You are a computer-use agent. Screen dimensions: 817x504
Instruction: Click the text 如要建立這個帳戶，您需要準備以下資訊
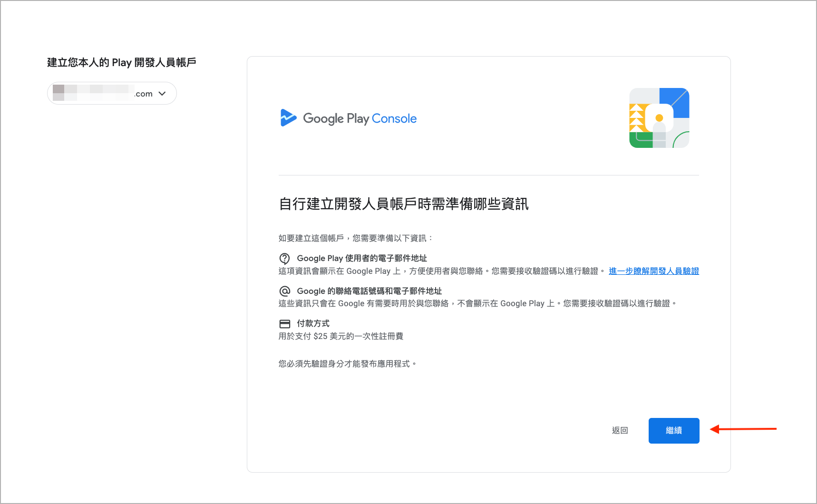tap(356, 238)
